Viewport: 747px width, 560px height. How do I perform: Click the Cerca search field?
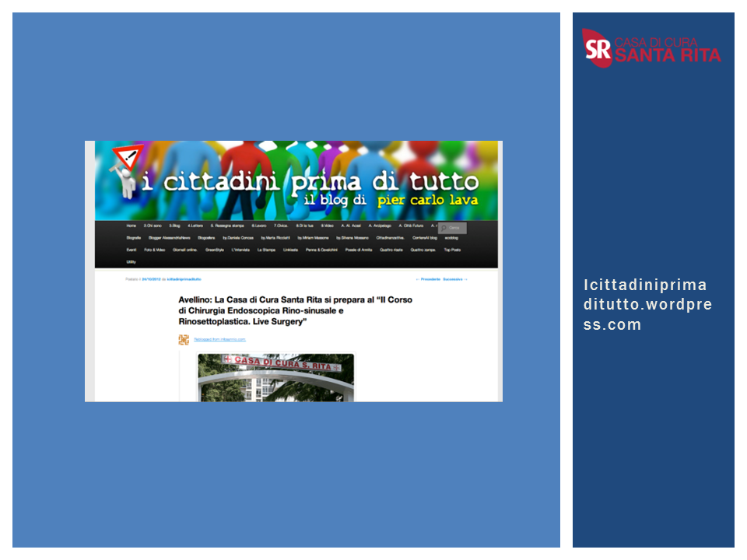pyautogui.click(x=456, y=228)
